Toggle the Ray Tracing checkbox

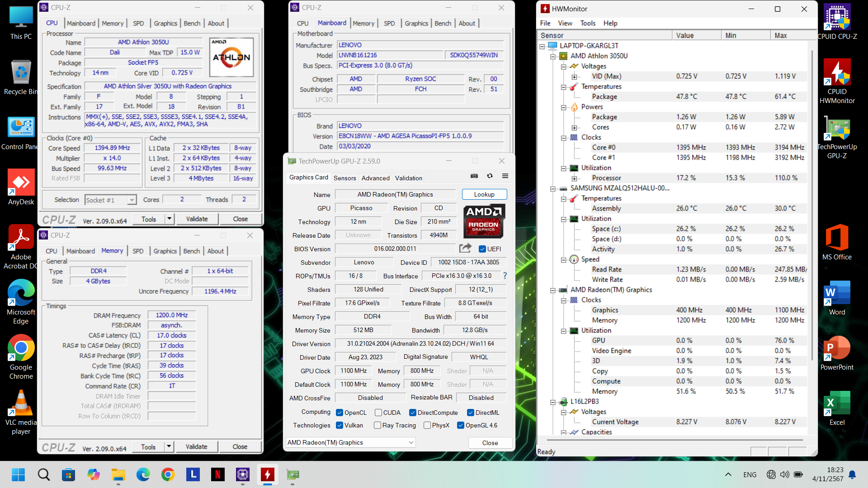377,425
